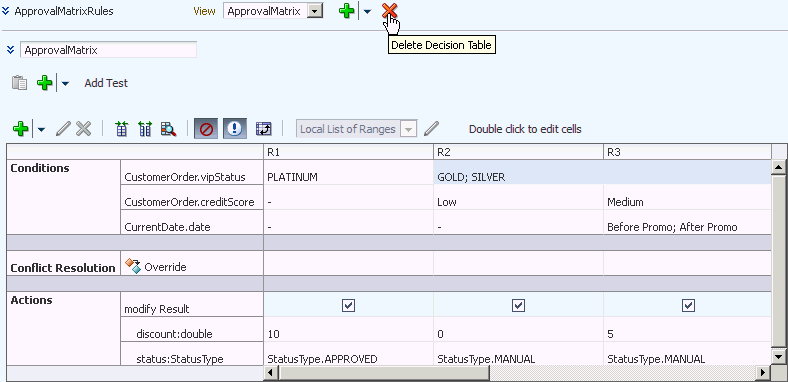
Task: Select the Before Promo; After Promo cell
Action: click(687, 222)
